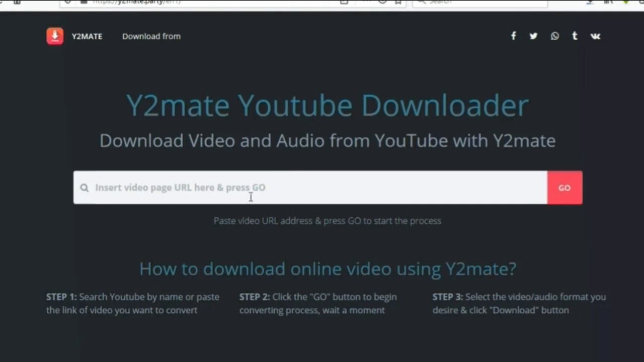Share on Twitter via header icon
The image size is (644, 362).
pos(533,36)
